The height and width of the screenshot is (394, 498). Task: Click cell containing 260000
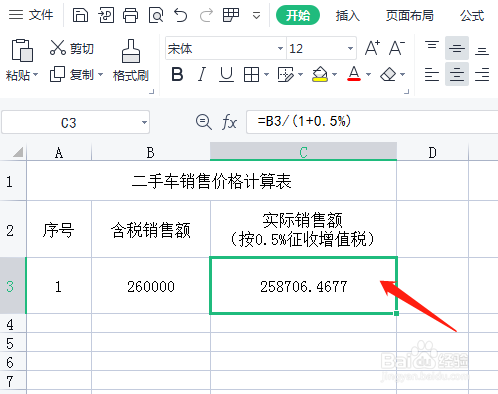(151, 286)
